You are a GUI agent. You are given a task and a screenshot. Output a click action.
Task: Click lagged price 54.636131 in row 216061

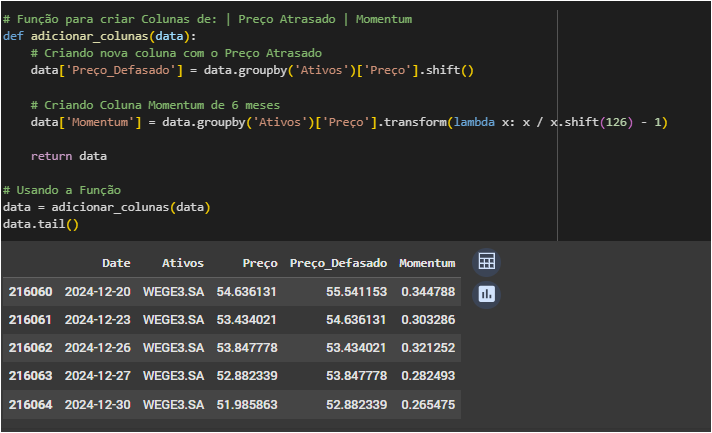click(x=356, y=320)
